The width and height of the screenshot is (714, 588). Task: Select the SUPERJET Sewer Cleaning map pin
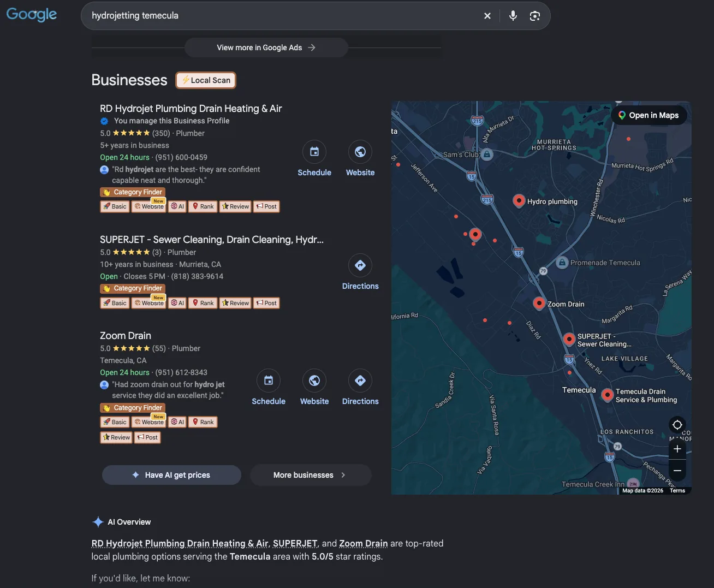click(569, 340)
